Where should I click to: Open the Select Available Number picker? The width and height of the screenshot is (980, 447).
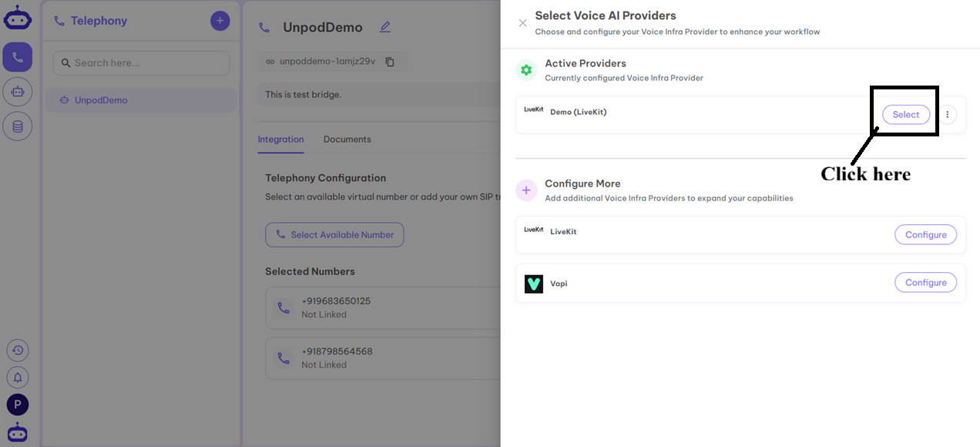334,234
